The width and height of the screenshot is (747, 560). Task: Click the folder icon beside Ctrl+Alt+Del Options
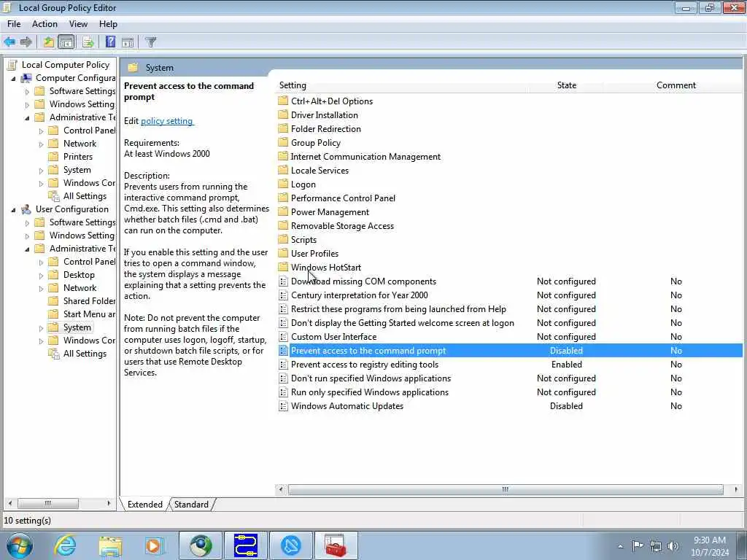[283, 101]
